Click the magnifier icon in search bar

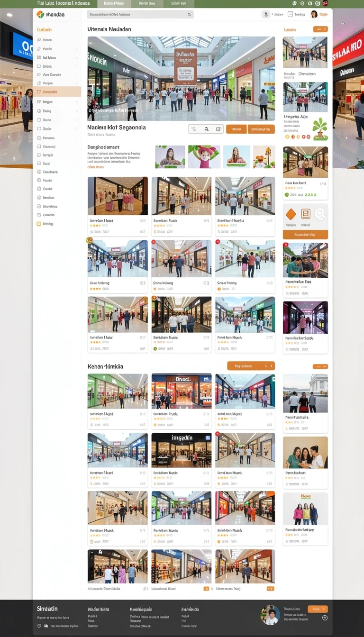pyautogui.click(x=189, y=15)
